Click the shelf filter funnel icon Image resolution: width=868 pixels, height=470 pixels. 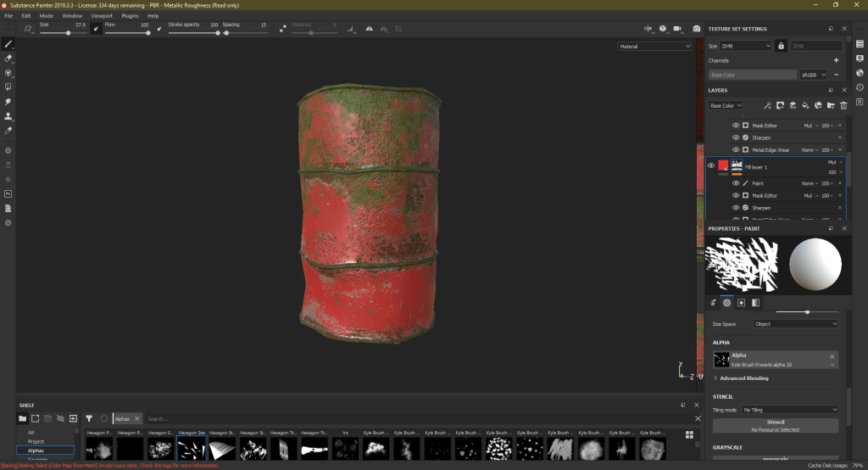click(89, 418)
